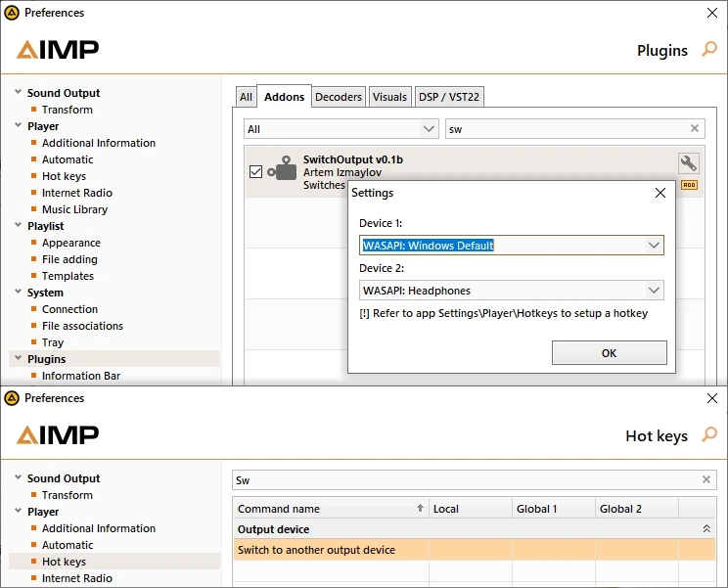Screen dimensions: 728x588
Task: Collapse the Player tree node in top window
Action: pyautogui.click(x=19, y=125)
